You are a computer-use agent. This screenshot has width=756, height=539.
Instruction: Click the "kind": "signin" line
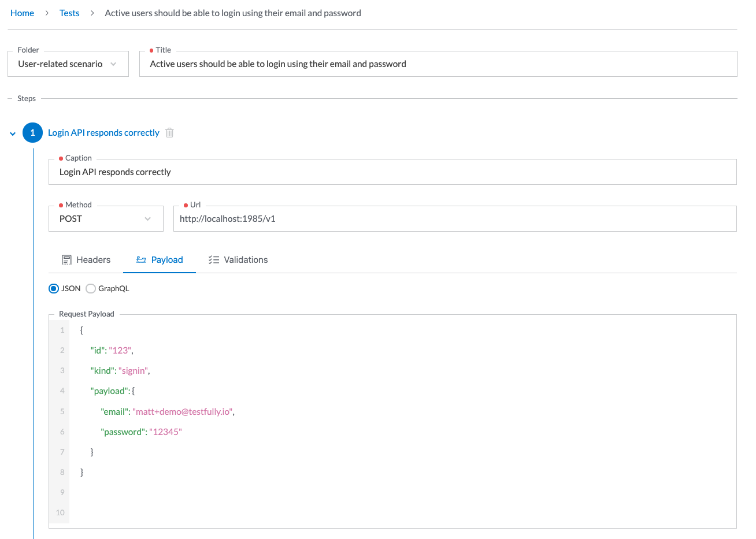click(120, 371)
